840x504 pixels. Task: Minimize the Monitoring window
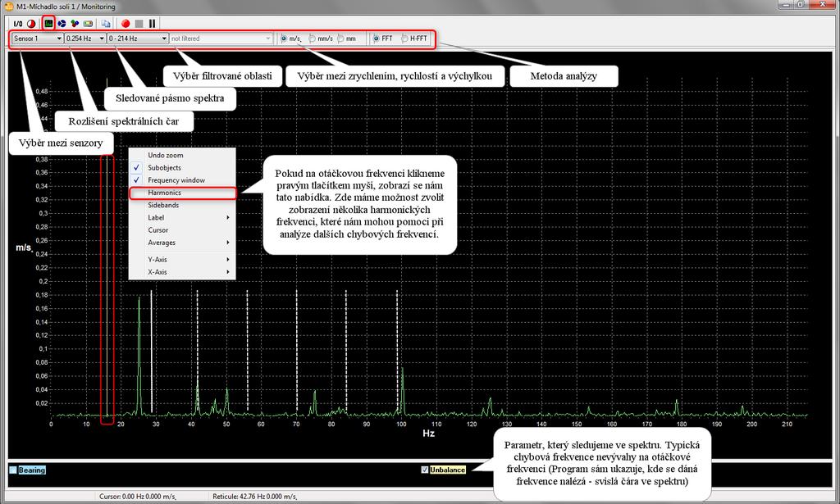point(785,5)
